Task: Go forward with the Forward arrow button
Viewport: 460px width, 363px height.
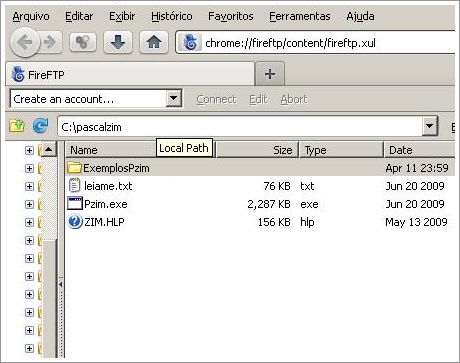Action: [x=51, y=42]
